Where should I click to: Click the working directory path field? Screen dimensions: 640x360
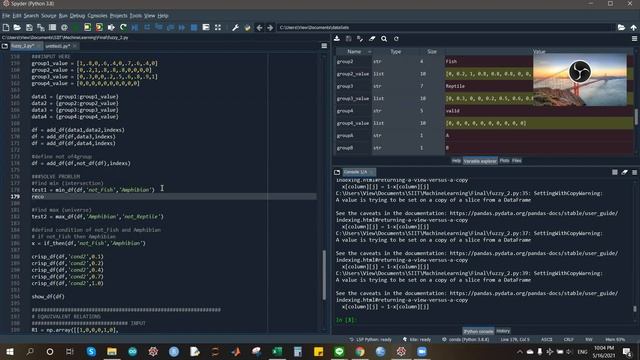pyautogui.click(x=446, y=27)
